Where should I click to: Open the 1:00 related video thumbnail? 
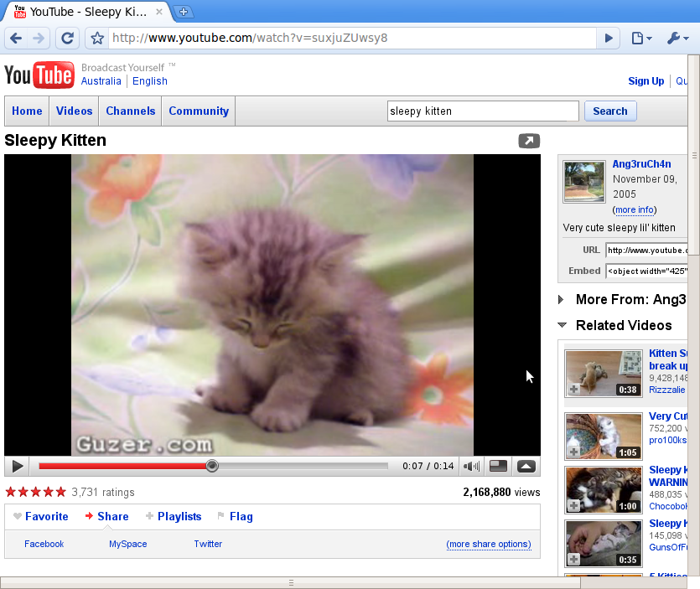[604, 490]
